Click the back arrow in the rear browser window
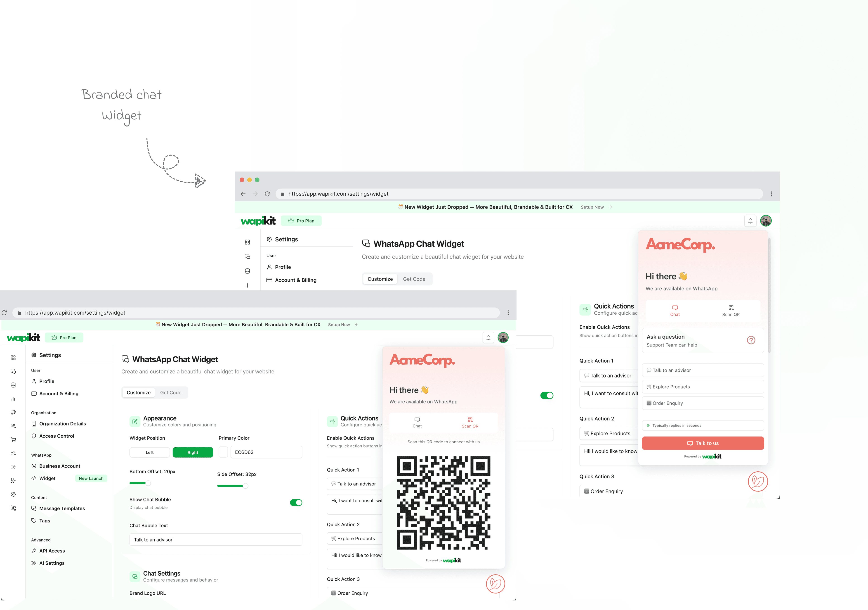Screen dimensions: 868x610 243,194
